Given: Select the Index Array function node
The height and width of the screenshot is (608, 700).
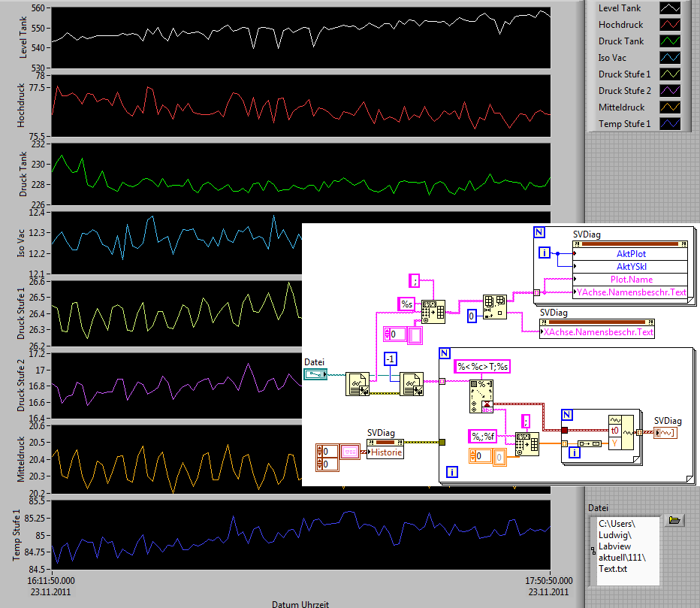Looking at the screenshot, I should (495, 307).
